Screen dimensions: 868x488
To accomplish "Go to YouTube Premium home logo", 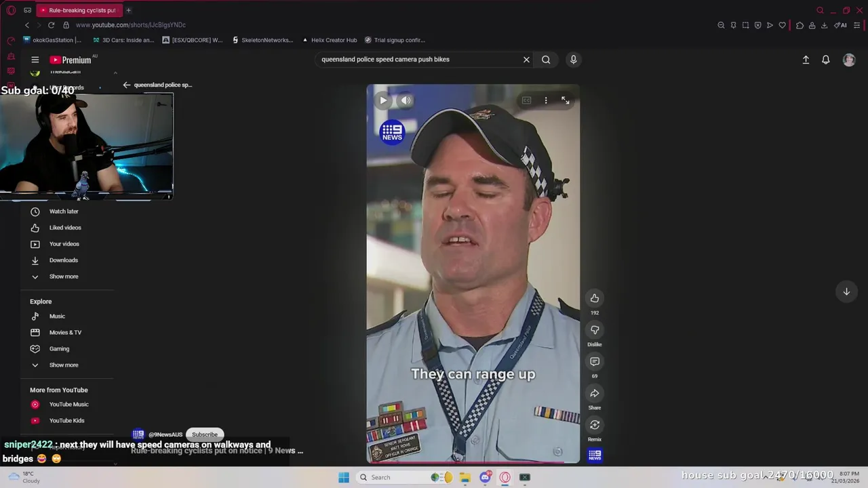I will click(x=71, y=60).
